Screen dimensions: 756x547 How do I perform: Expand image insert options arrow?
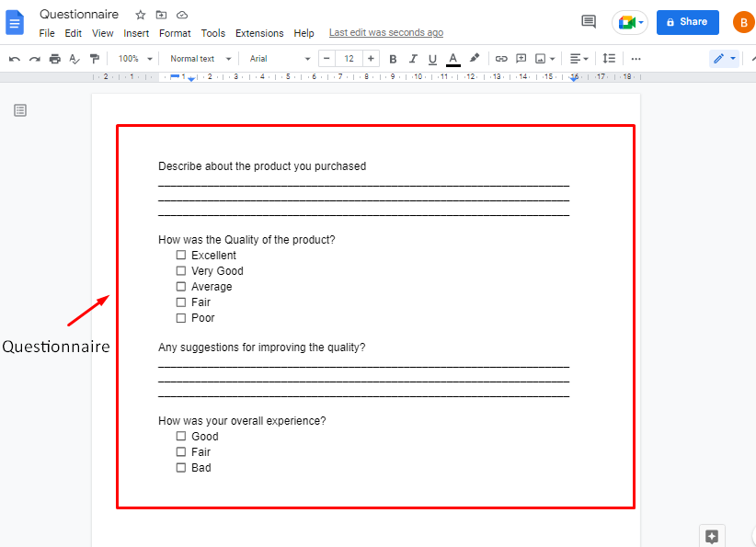(553, 59)
